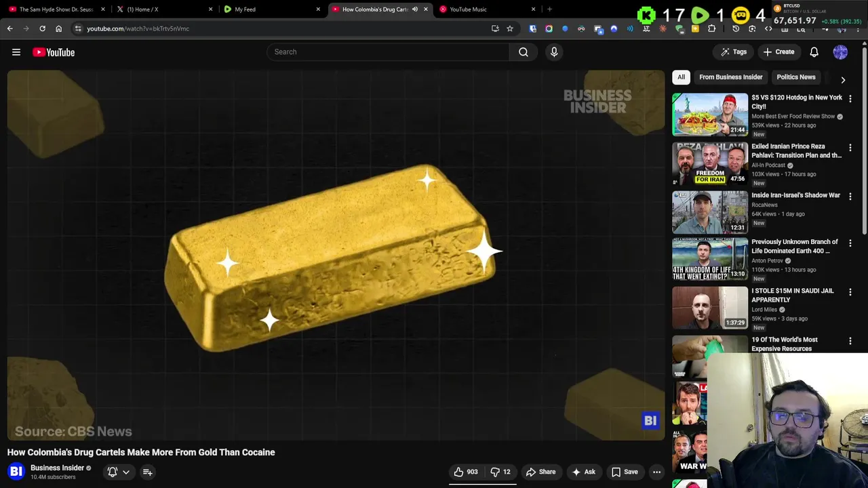Open a new browser tab
The height and width of the screenshot is (488, 868).
[x=549, y=9]
